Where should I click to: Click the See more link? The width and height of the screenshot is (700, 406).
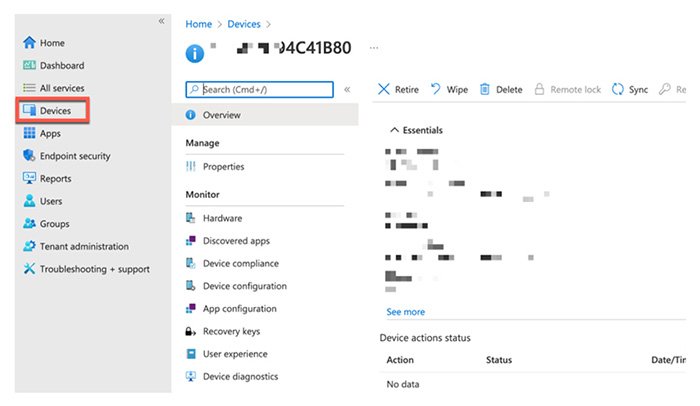pyautogui.click(x=405, y=312)
